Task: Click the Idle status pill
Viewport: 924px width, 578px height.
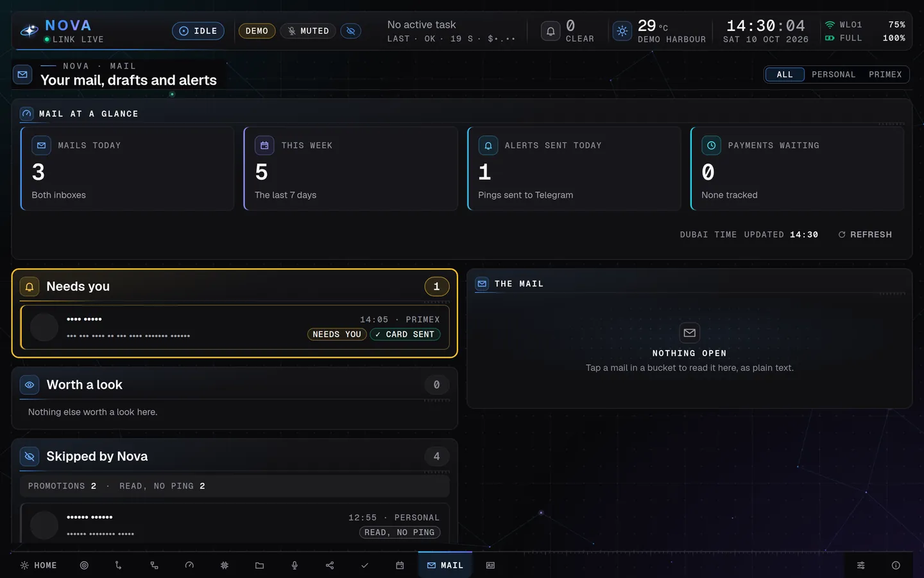Action: (x=198, y=31)
